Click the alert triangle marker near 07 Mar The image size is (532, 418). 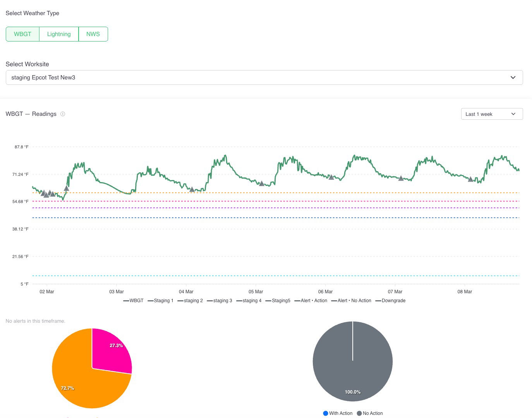point(401,179)
